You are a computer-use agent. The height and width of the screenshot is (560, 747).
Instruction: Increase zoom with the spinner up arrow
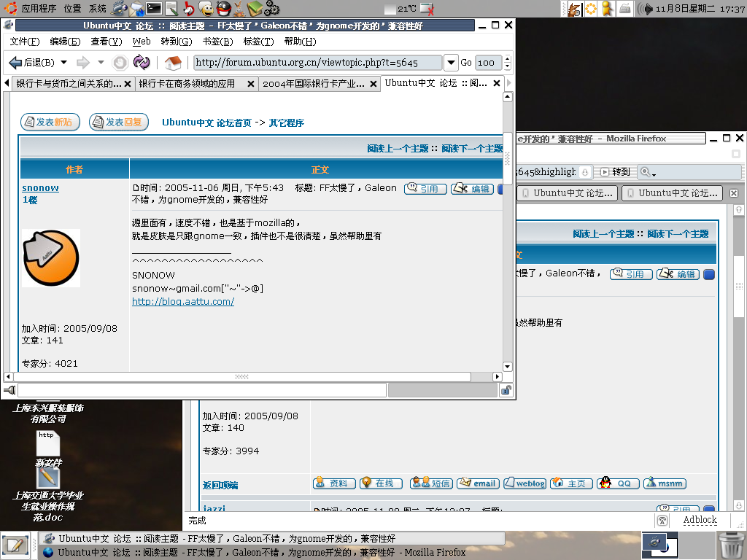[x=508, y=58]
